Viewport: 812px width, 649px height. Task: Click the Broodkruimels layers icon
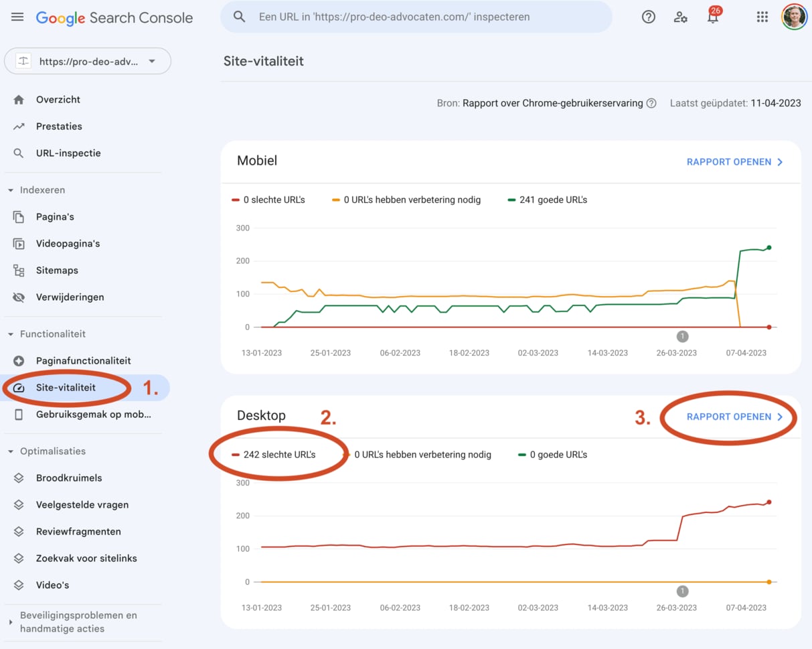(x=19, y=478)
